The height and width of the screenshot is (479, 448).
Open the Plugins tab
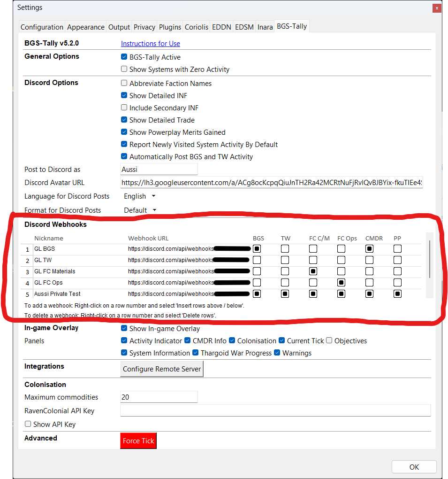click(170, 27)
